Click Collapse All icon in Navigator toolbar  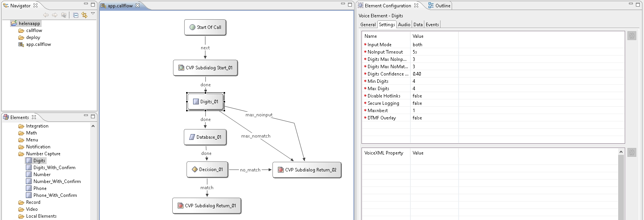76,15
